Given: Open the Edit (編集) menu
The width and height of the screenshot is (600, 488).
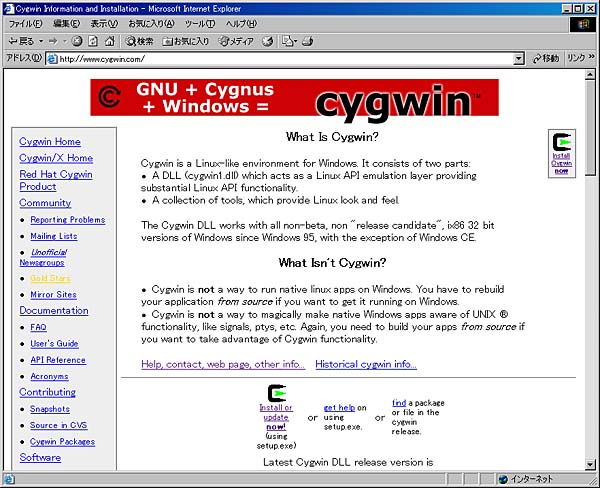Looking at the screenshot, I should [x=67, y=24].
